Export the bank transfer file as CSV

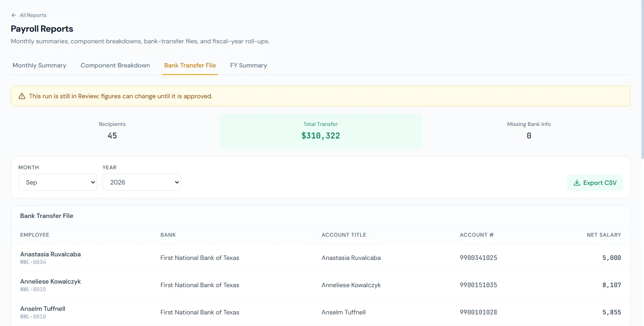(x=595, y=183)
